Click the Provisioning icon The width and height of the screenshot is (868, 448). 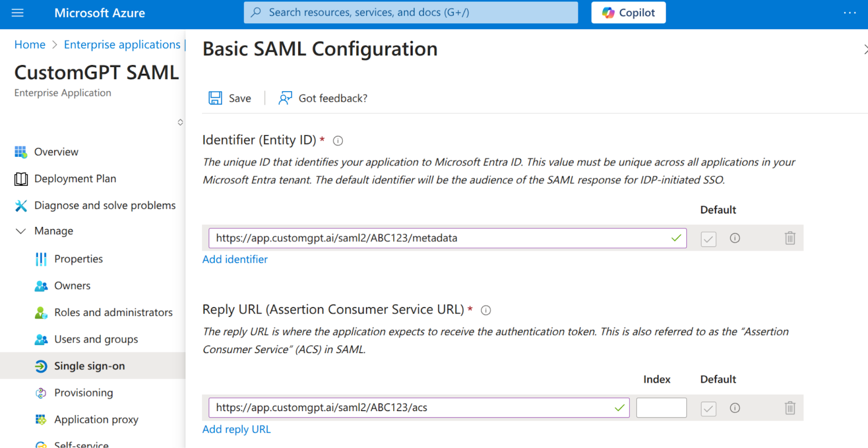tap(41, 393)
